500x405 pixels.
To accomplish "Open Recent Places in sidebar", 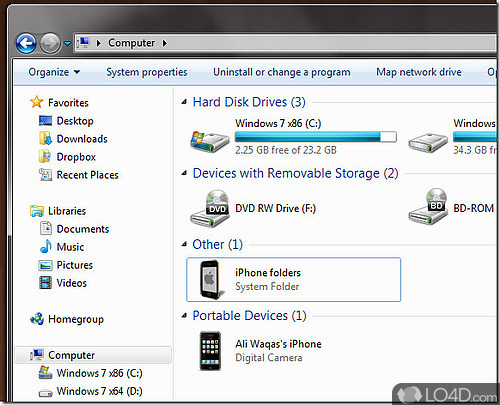I will (x=88, y=175).
